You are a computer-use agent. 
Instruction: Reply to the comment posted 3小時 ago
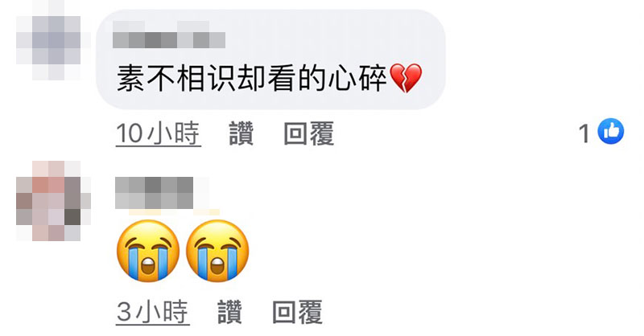(x=297, y=312)
